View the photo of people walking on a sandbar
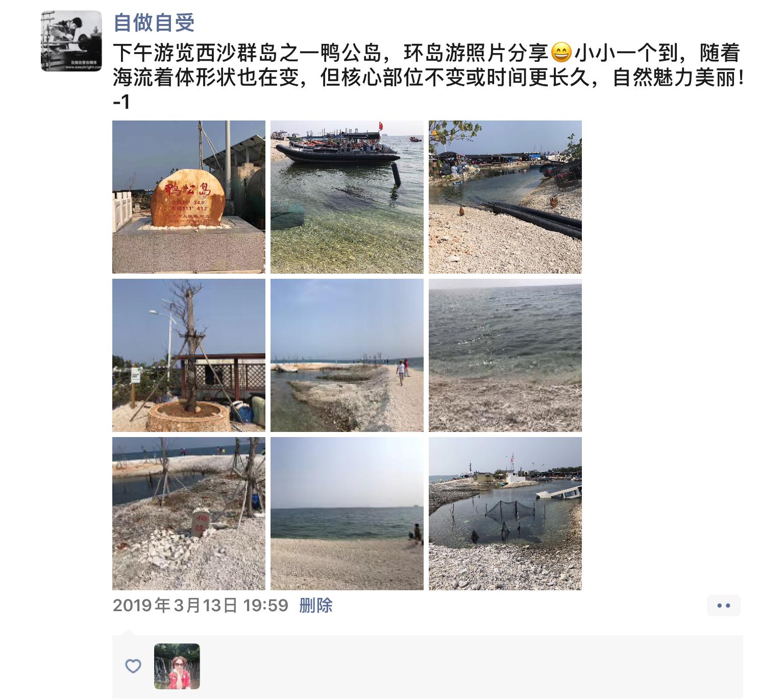Viewport: 784px width, 700px height. pyautogui.click(x=347, y=355)
